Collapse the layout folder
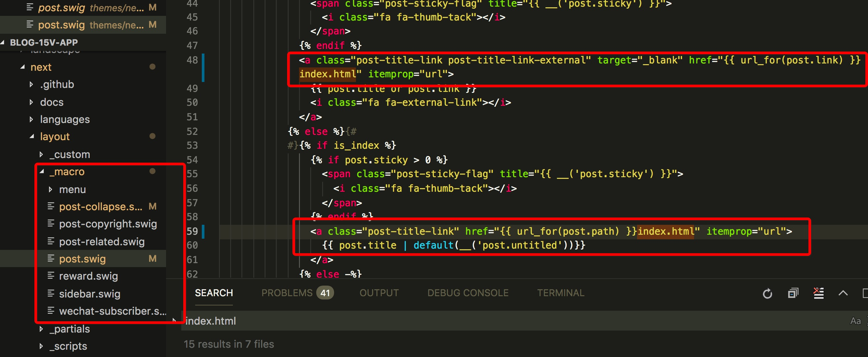The width and height of the screenshot is (868, 357). (x=32, y=137)
